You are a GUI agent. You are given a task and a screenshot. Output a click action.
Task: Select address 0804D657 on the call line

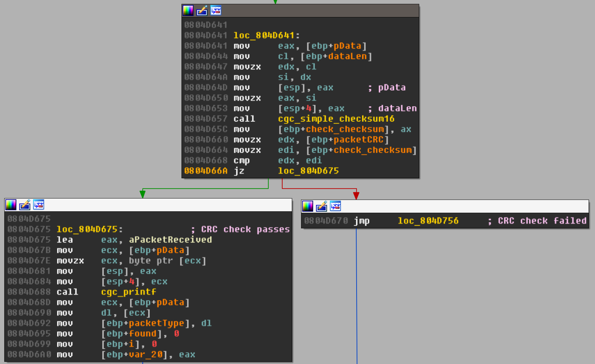tap(206, 119)
